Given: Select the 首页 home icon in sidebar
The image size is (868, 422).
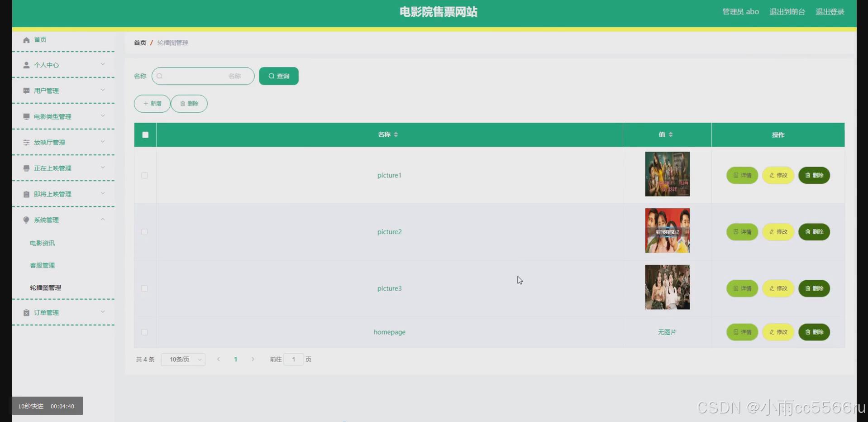Looking at the screenshot, I should click(x=27, y=40).
